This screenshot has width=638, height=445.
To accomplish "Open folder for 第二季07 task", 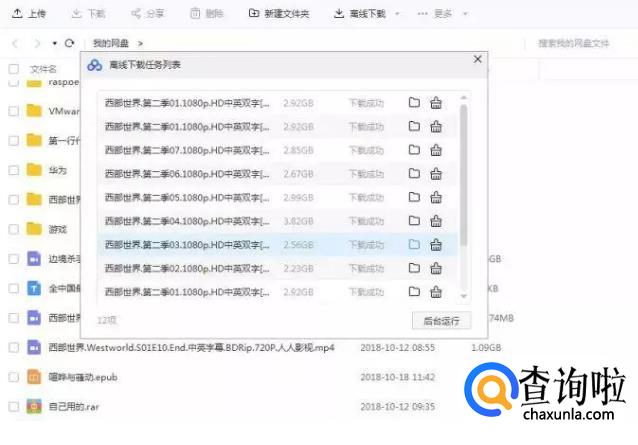I will point(414,150).
